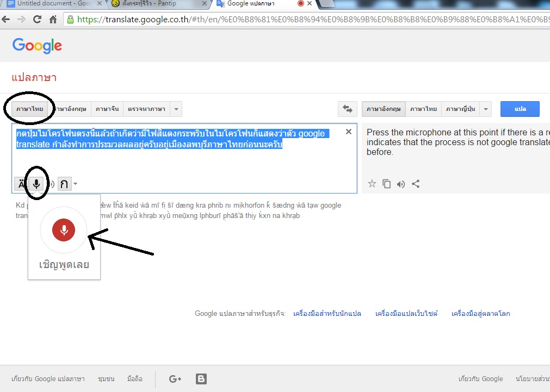Select ตรวจหาภาษา detect language tab

coord(146,109)
